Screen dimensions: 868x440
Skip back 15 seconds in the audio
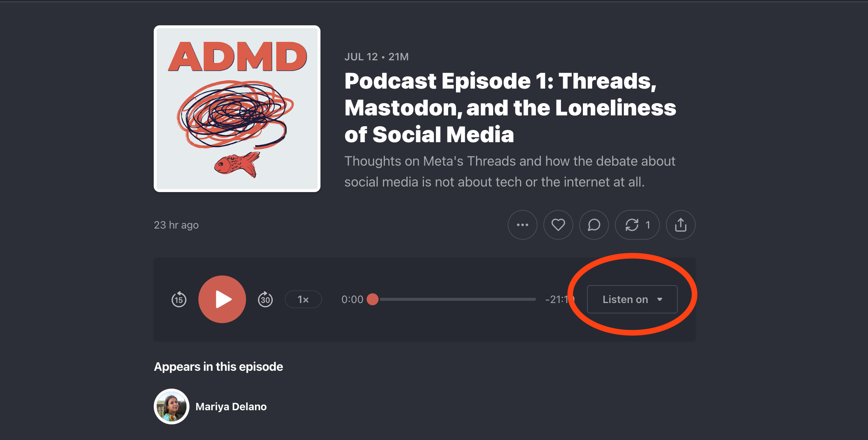(179, 299)
